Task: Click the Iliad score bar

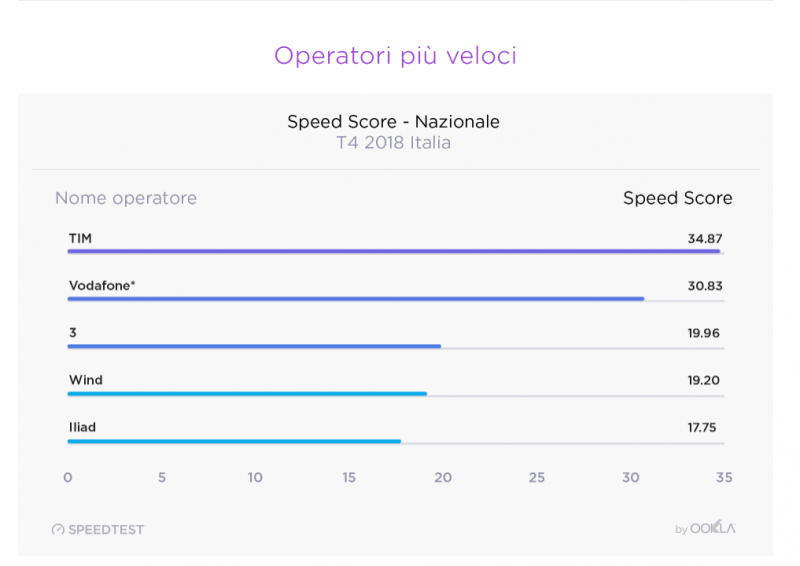Action: coord(234,441)
